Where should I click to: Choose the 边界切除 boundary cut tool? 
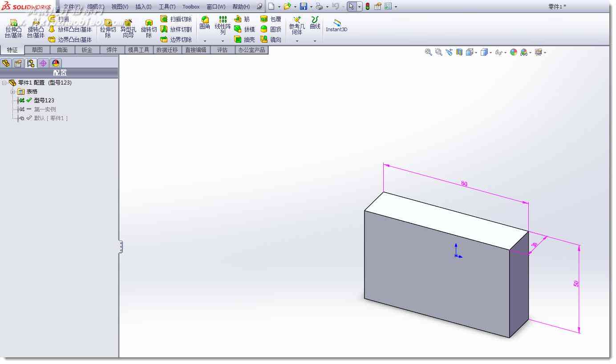coord(176,40)
